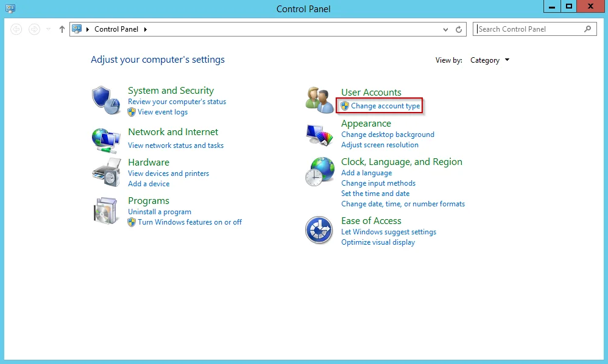
Task: Click the Search Control Panel field
Action: click(528, 29)
